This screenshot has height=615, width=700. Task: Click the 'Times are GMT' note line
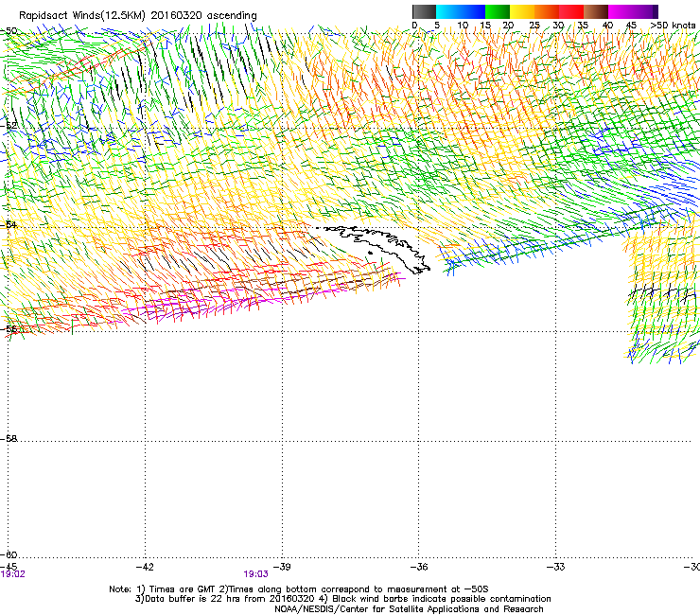(x=299, y=589)
